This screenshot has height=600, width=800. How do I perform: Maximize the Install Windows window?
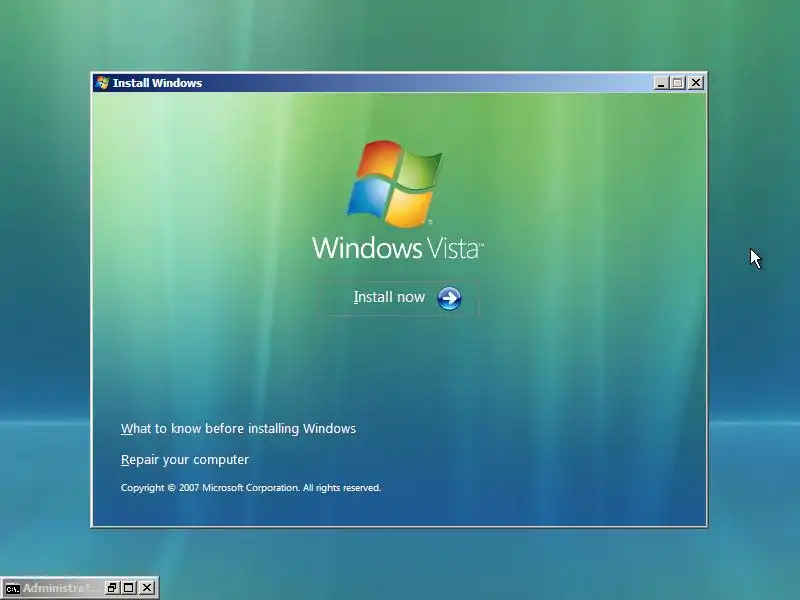pos(678,83)
